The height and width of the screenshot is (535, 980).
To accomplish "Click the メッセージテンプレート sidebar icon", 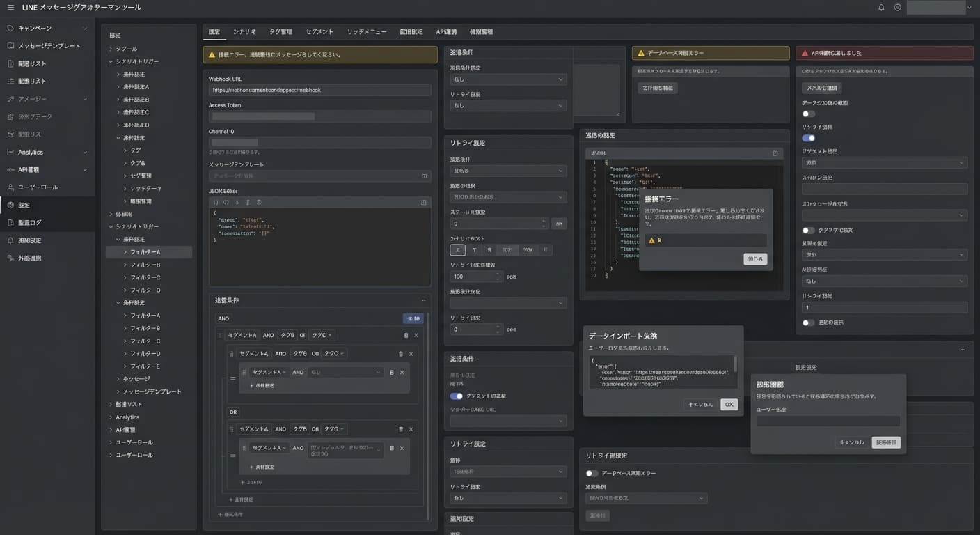I will (10, 46).
